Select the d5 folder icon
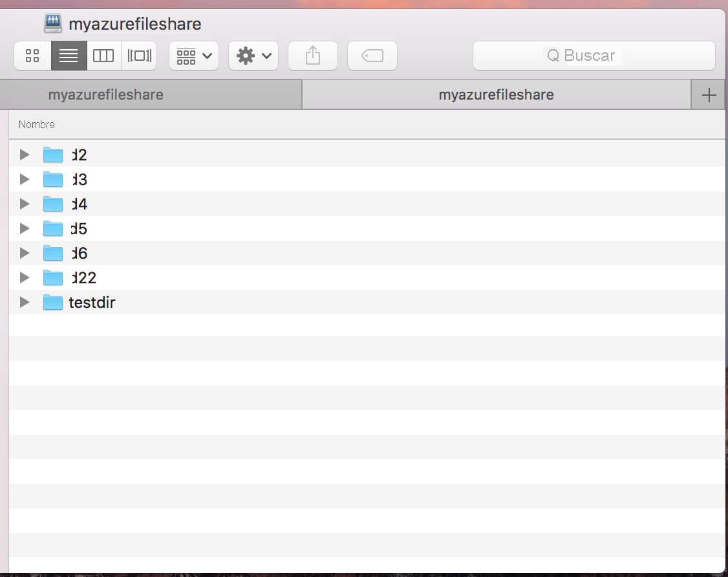The image size is (728, 577). tap(53, 228)
